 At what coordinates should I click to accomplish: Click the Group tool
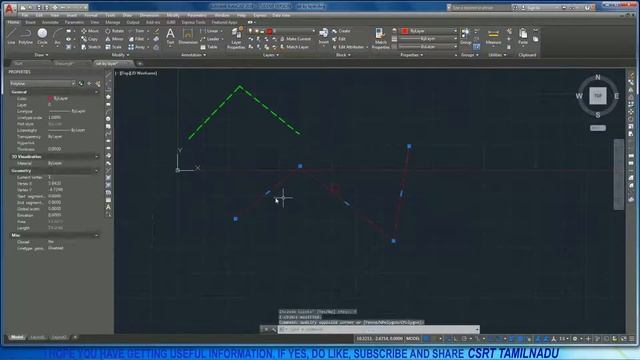(x=465, y=36)
